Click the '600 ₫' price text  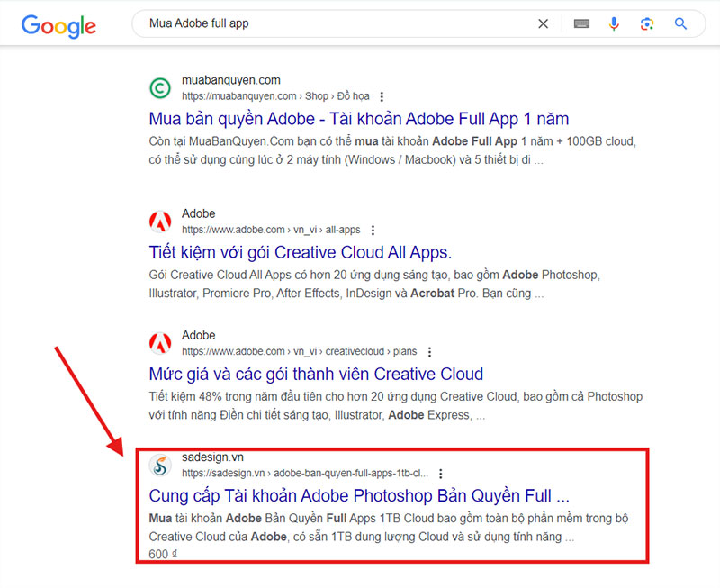click(x=163, y=554)
